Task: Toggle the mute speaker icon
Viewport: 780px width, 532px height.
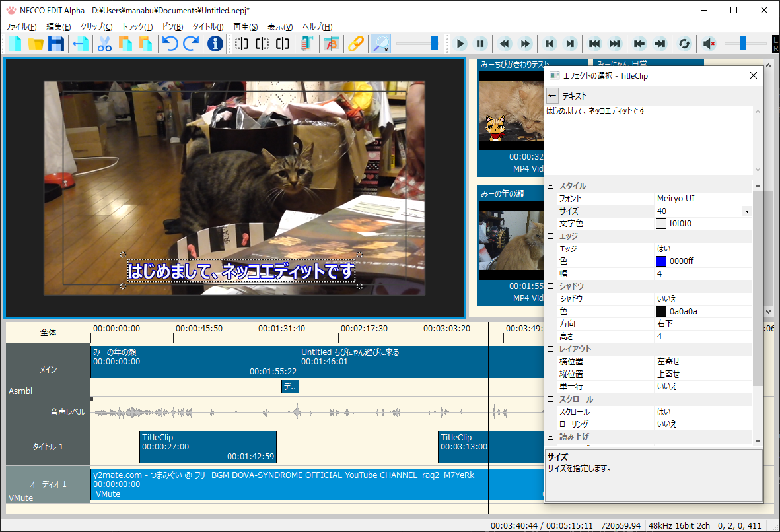Action: 709,44
